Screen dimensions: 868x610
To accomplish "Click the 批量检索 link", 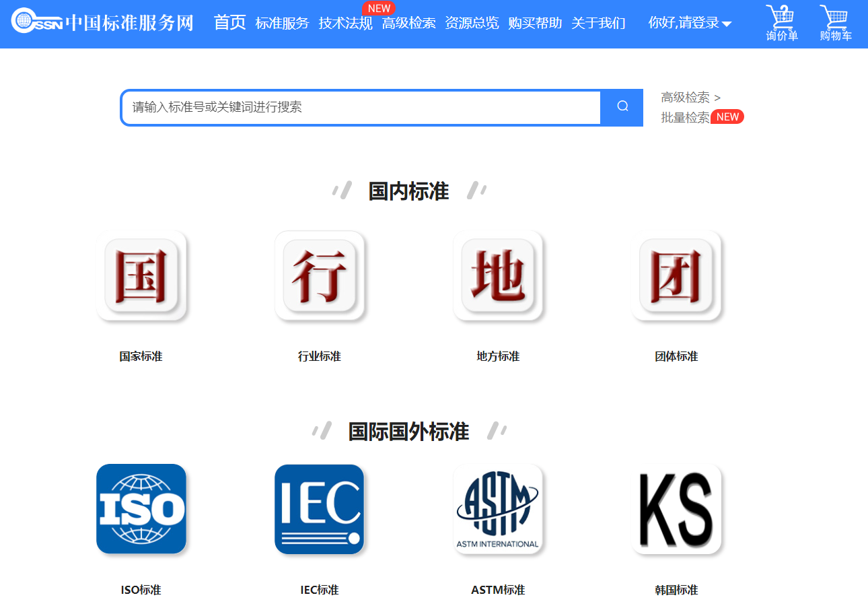I will pos(685,117).
